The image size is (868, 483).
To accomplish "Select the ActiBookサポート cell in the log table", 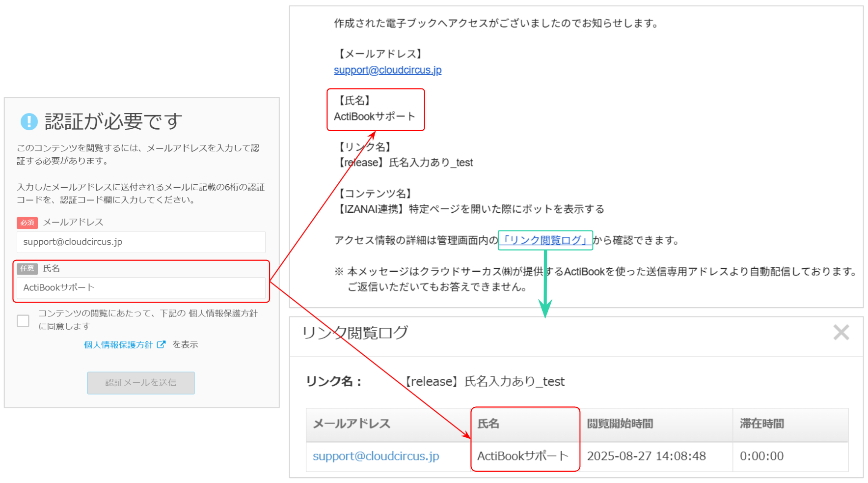I will (522, 456).
